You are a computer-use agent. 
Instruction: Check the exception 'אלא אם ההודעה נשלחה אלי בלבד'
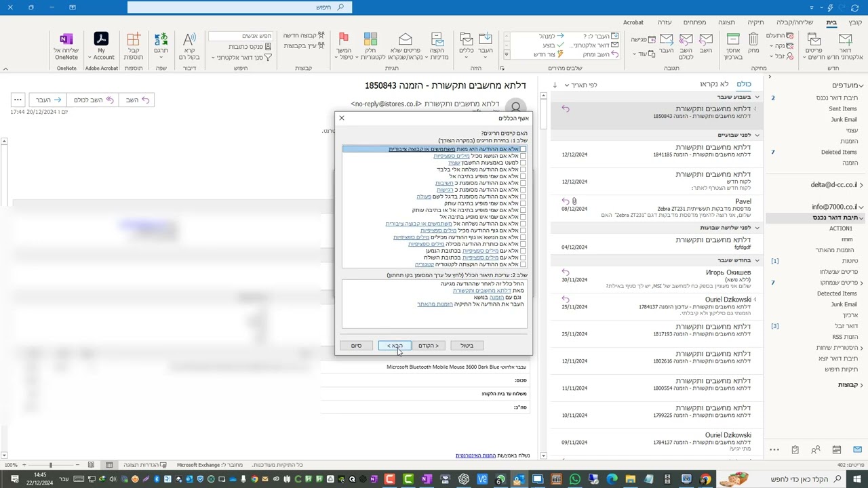click(x=523, y=169)
